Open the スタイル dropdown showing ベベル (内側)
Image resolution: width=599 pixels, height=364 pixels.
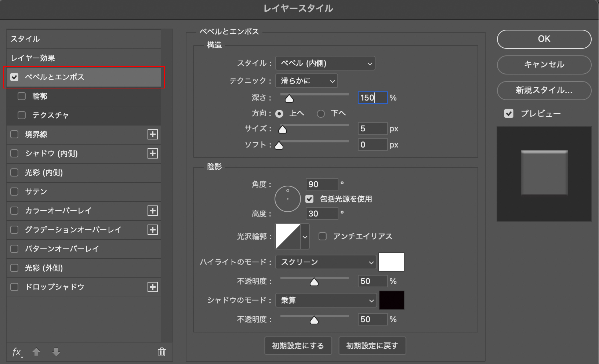[325, 63]
